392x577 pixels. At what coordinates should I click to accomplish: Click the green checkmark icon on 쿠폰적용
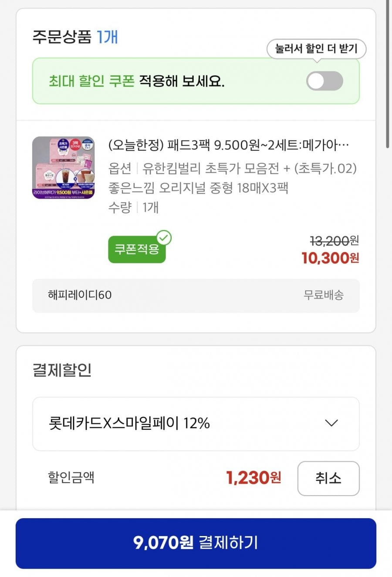click(164, 238)
